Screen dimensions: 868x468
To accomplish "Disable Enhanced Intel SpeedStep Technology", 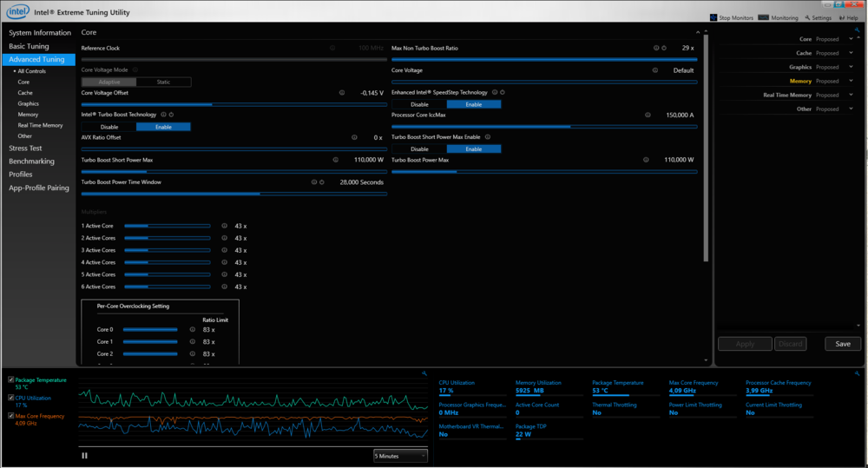I will tap(419, 104).
